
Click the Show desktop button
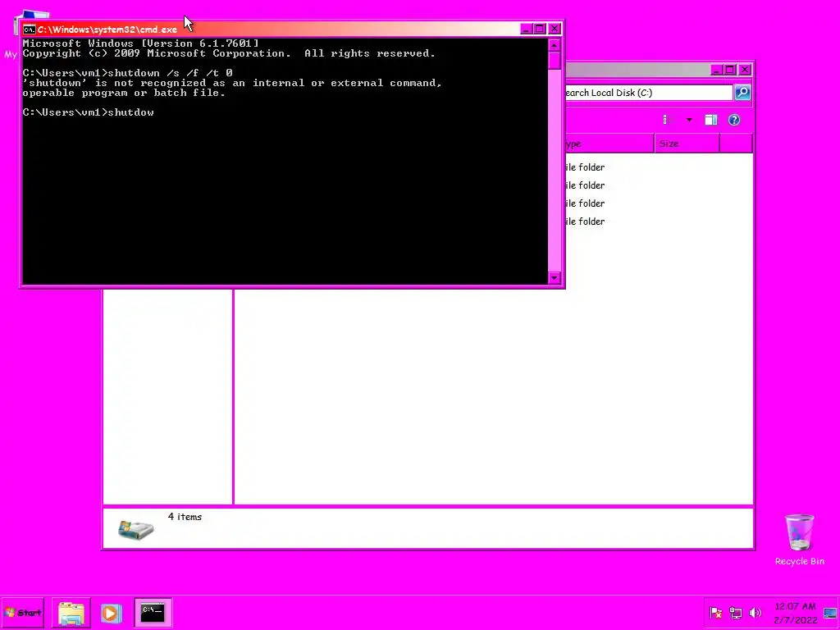pyautogui.click(x=830, y=613)
